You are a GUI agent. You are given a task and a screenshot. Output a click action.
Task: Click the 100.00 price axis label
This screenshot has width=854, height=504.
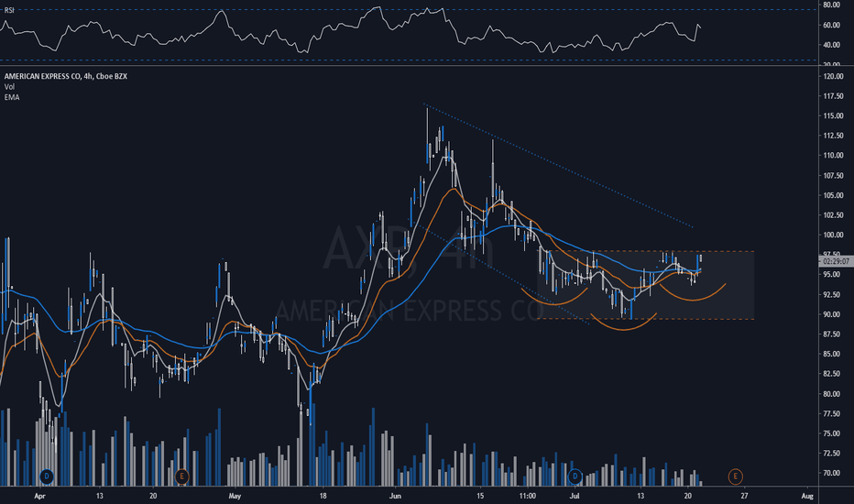point(833,235)
